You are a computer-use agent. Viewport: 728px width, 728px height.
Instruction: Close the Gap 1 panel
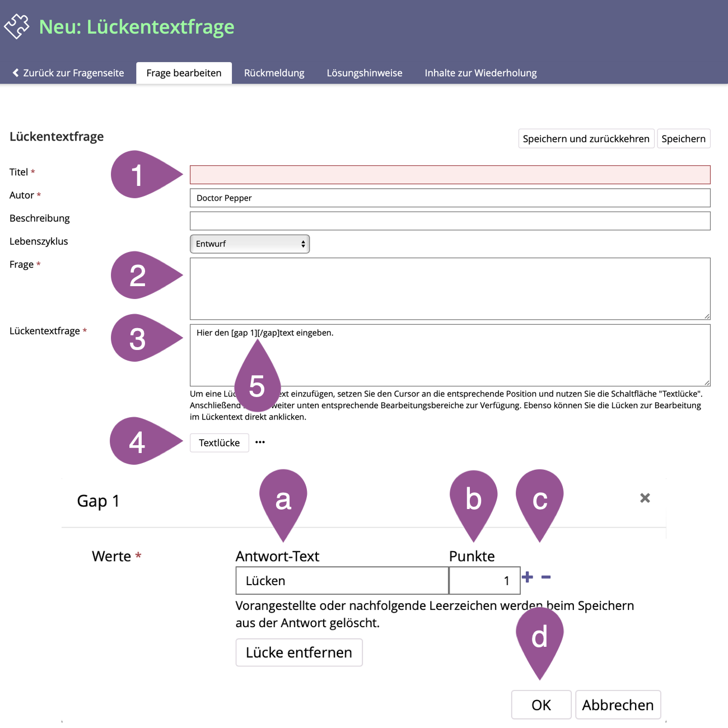645,498
